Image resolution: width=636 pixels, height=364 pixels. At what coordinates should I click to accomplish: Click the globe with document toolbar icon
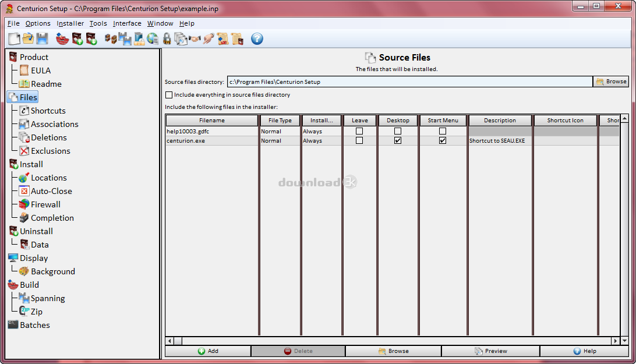153,39
